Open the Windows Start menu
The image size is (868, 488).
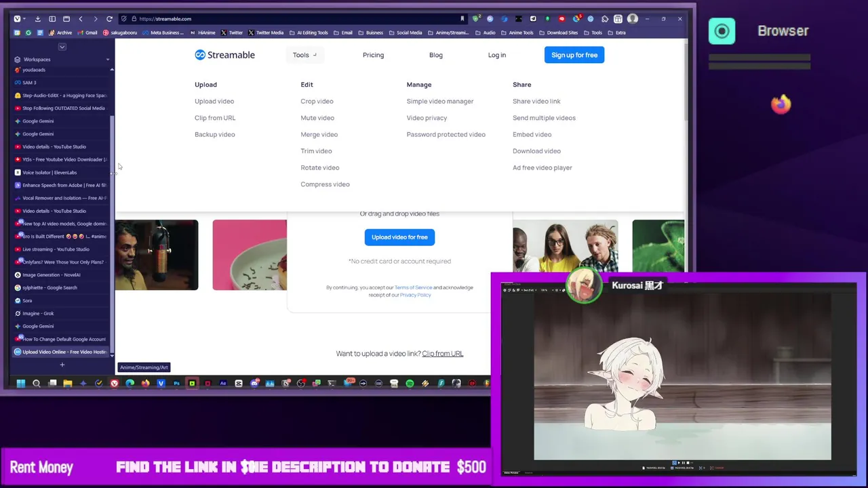[21, 384]
